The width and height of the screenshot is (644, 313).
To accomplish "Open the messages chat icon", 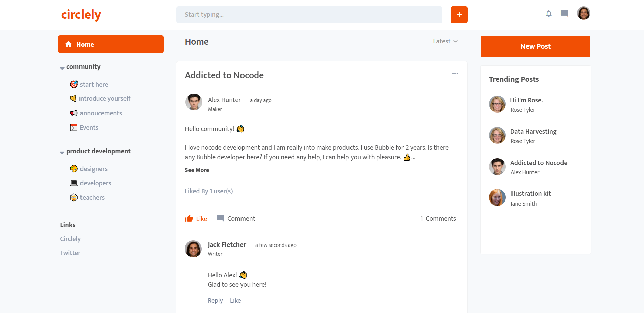I will click(x=564, y=14).
